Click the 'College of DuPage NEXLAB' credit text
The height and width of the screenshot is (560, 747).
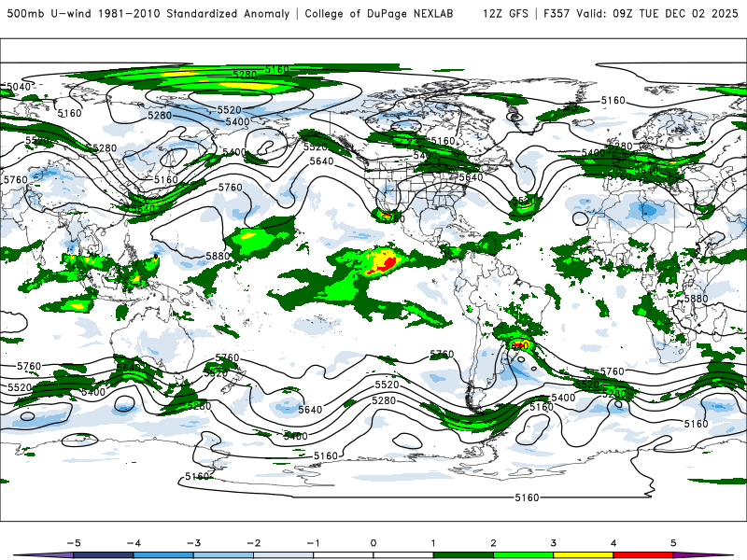[x=379, y=14]
